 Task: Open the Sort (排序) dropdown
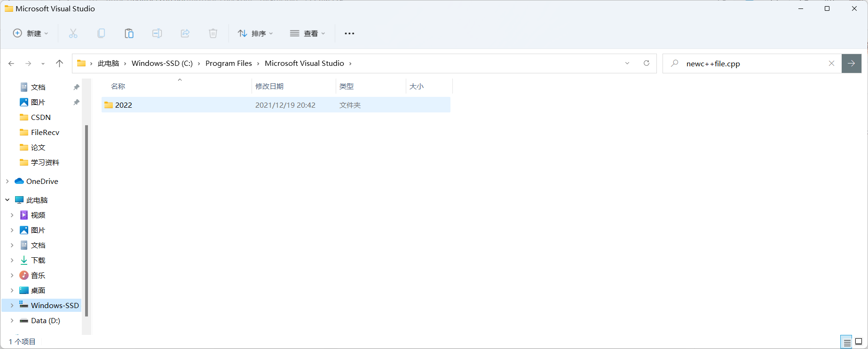tap(255, 33)
